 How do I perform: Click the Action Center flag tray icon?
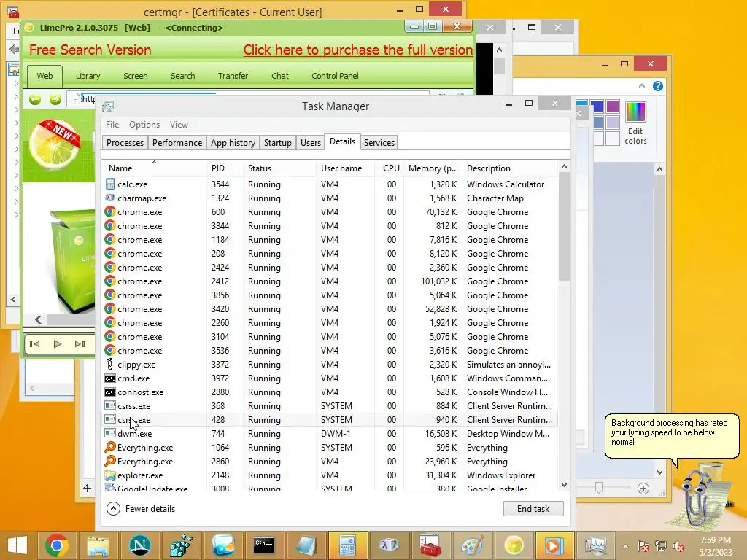(x=643, y=546)
